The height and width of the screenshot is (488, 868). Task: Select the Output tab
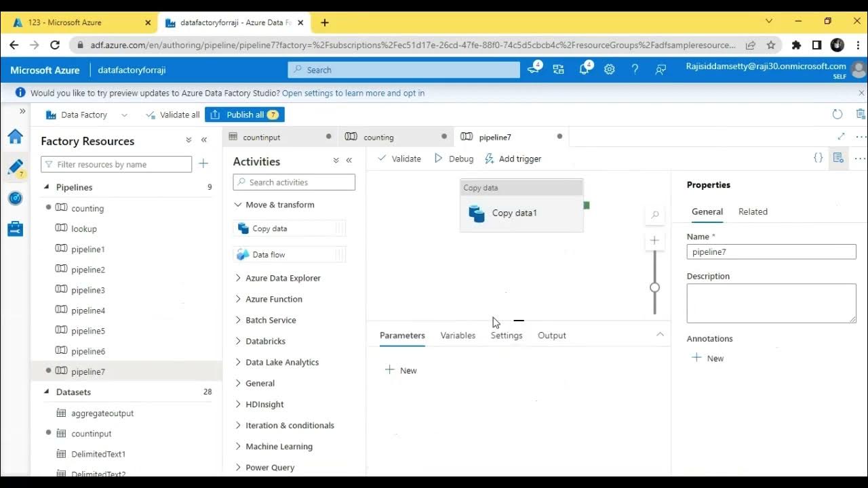[552, 335]
